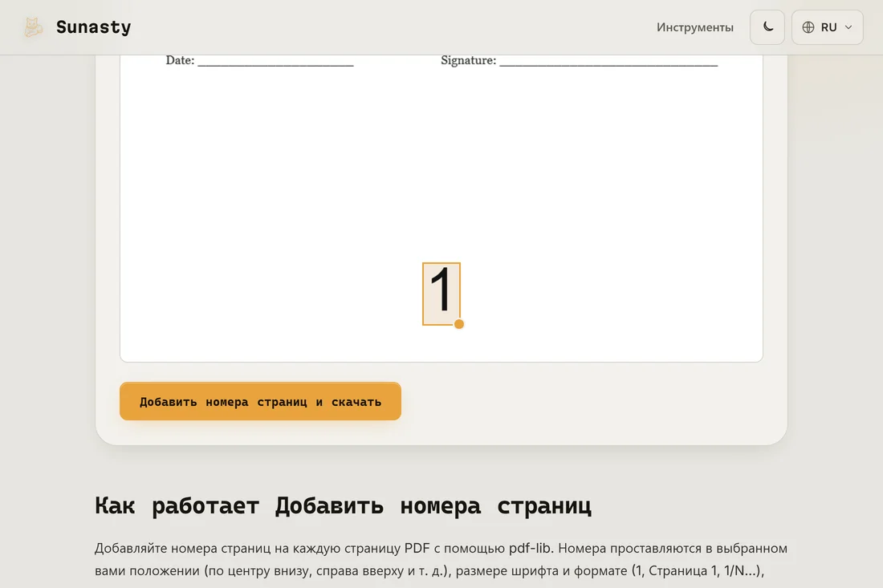Click the globe icon in the language selector
Viewport: 883px width, 588px height.
coord(808,27)
